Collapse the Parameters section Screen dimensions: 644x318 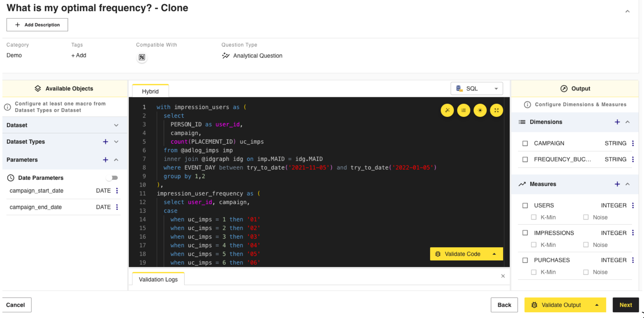click(116, 160)
